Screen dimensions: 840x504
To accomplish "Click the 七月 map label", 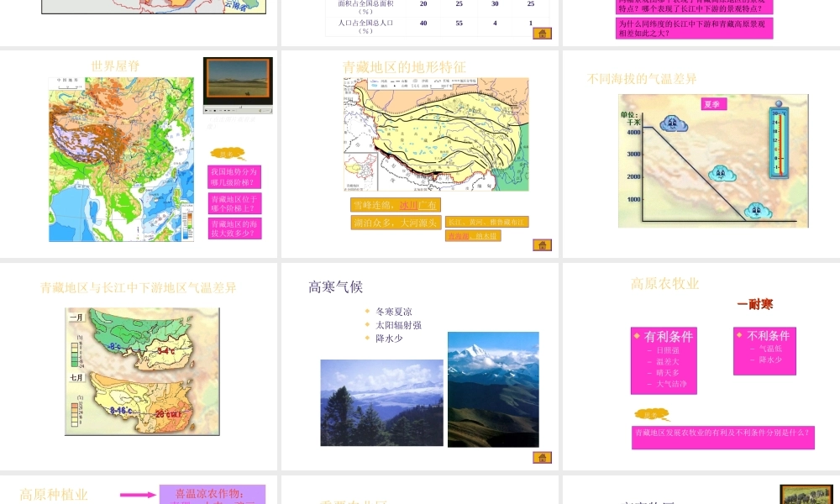I will (76, 378).
